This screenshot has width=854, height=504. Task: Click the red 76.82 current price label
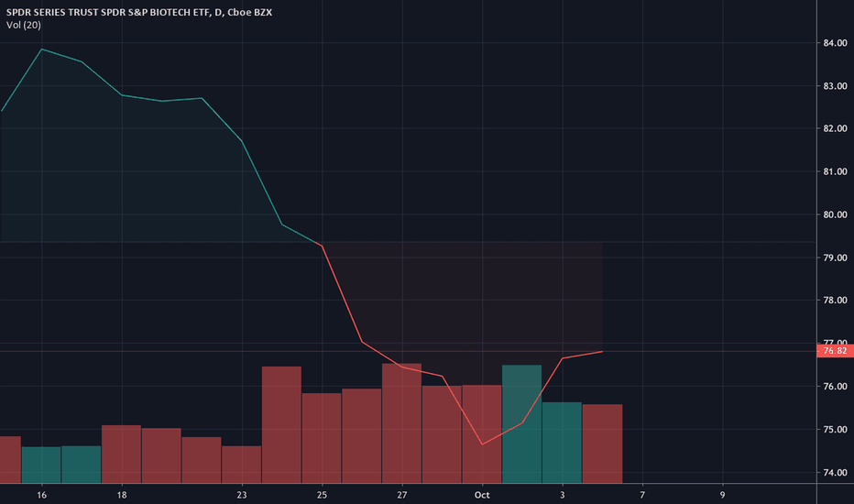(x=835, y=350)
